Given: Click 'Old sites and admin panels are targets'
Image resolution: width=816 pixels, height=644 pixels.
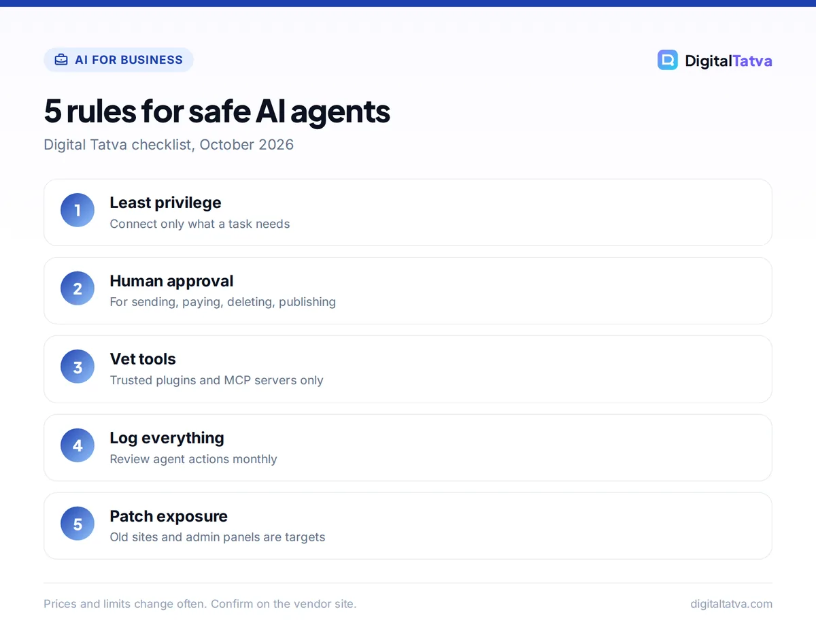Looking at the screenshot, I should (218, 537).
